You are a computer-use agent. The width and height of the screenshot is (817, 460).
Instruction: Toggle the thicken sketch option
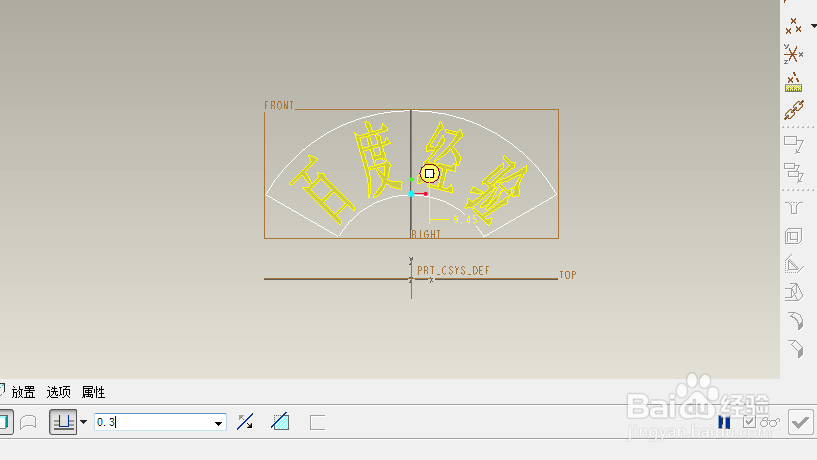tap(317, 422)
